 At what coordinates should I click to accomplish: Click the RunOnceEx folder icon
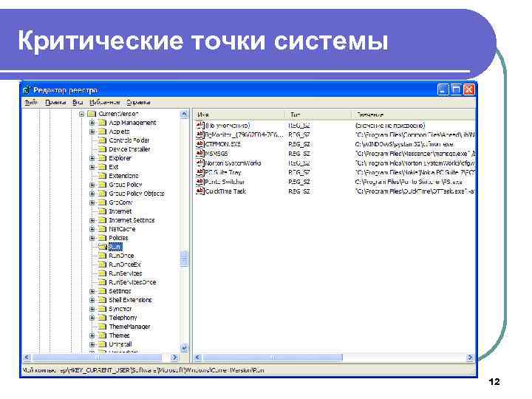[102, 265]
